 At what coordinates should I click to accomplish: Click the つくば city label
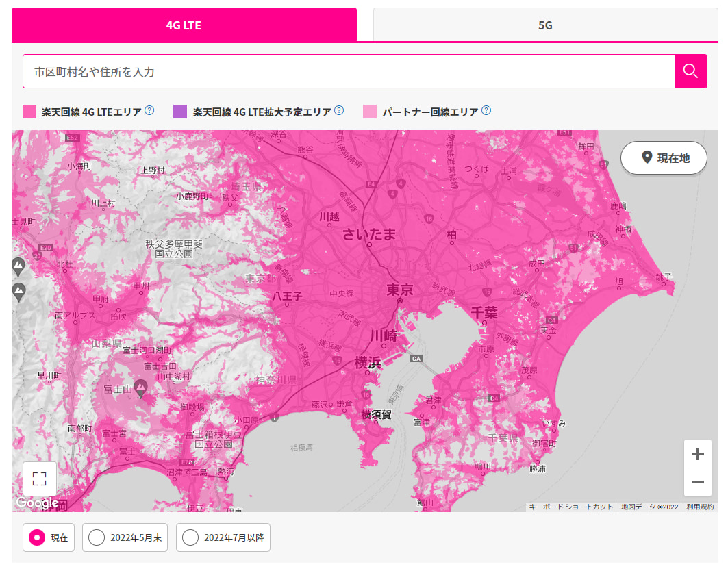tap(477, 168)
